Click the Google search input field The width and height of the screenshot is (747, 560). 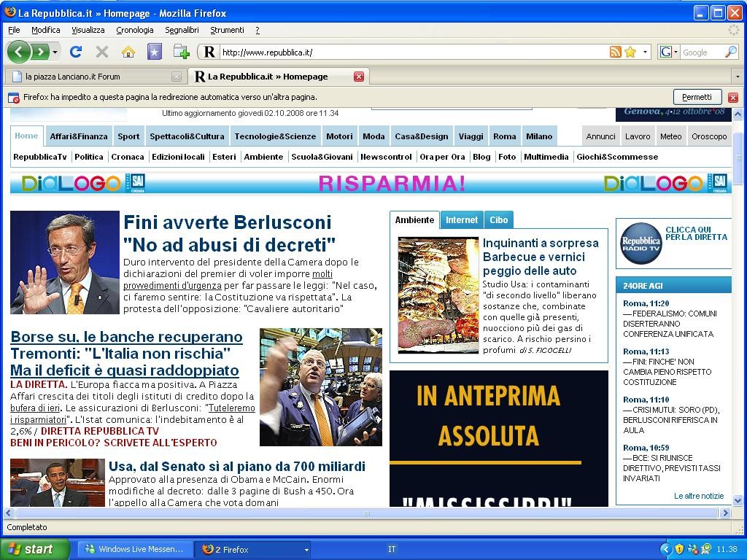coord(703,52)
